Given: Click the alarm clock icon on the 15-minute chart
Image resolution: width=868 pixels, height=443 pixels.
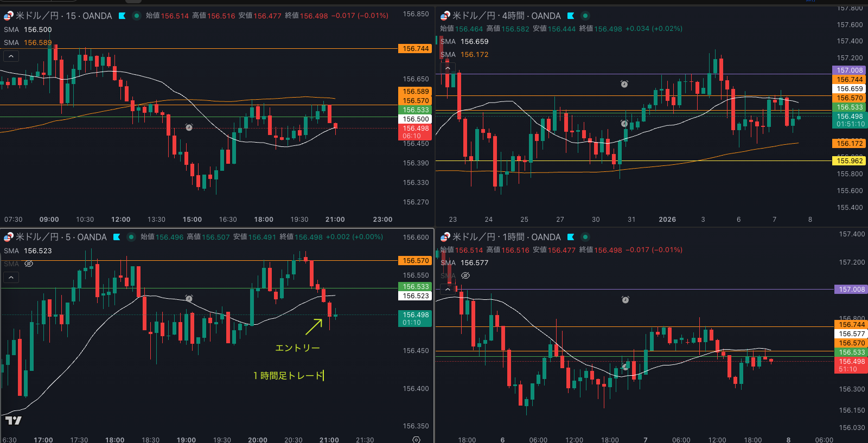Looking at the screenshot, I should tap(189, 127).
